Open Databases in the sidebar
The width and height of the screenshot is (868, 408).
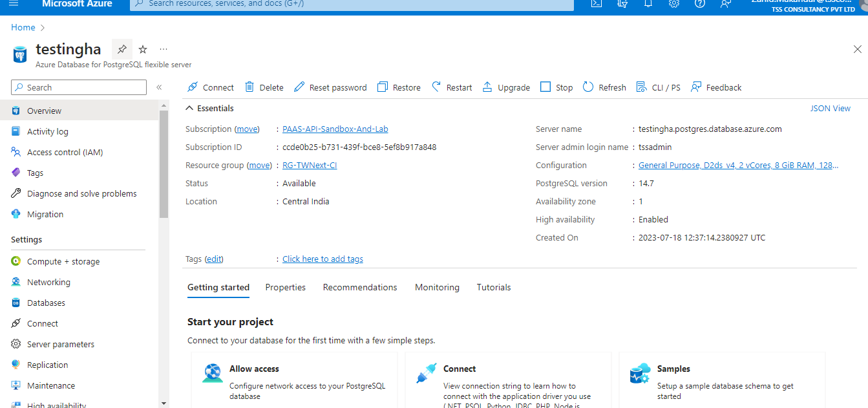pyautogui.click(x=79, y=303)
